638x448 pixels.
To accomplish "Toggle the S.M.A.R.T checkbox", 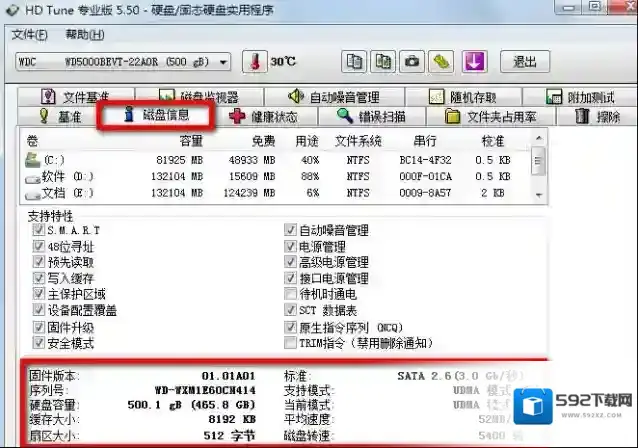I will pyautogui.click(x=38, y=230).
